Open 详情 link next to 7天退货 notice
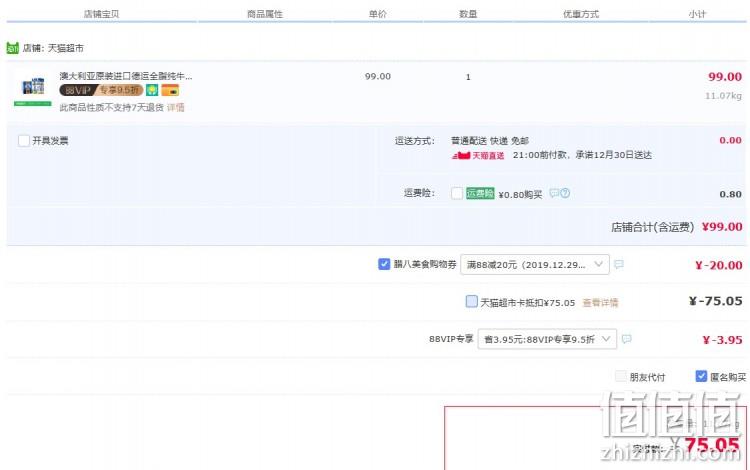750x470 pixels. pyautogui.click(x=176, y=108)
